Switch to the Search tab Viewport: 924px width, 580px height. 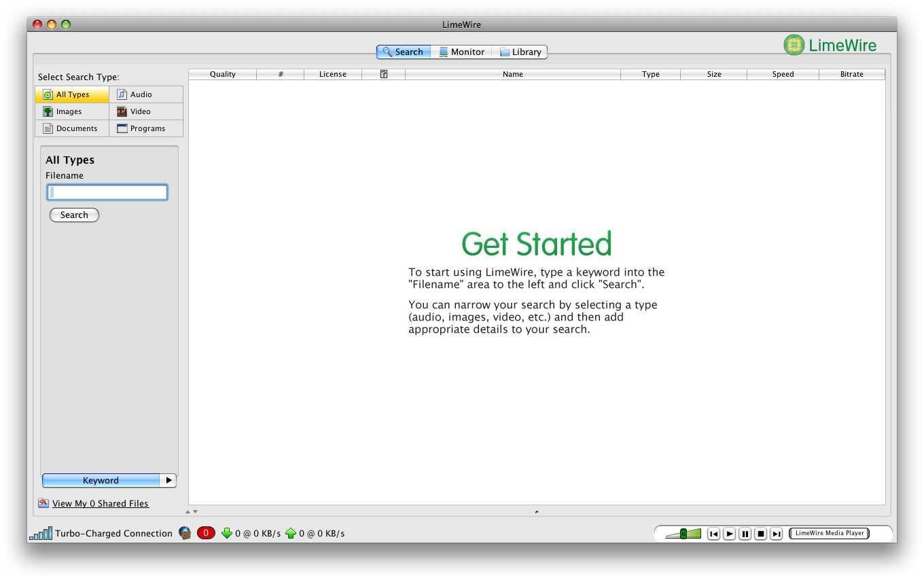click(x=404, y=52)
